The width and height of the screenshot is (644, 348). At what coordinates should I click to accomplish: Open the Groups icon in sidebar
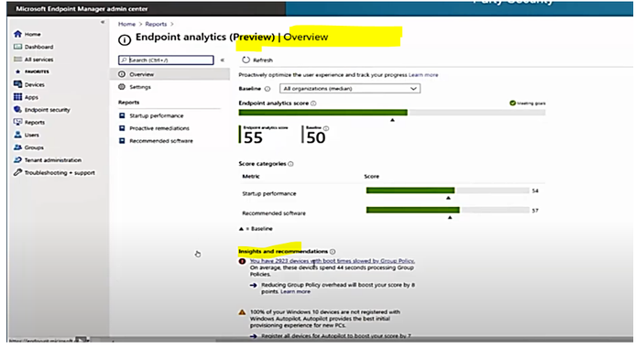pos(17,147)
